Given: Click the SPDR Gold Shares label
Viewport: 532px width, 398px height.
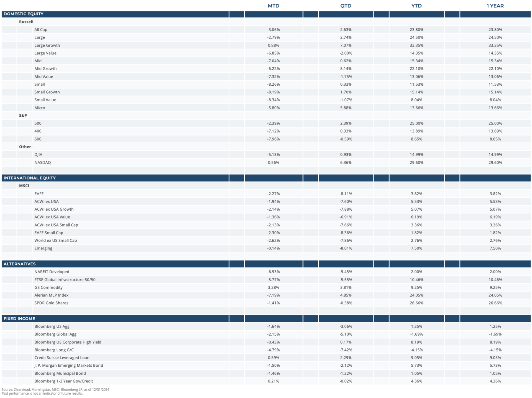Looking at the screenshot, I should pos(51,303).
